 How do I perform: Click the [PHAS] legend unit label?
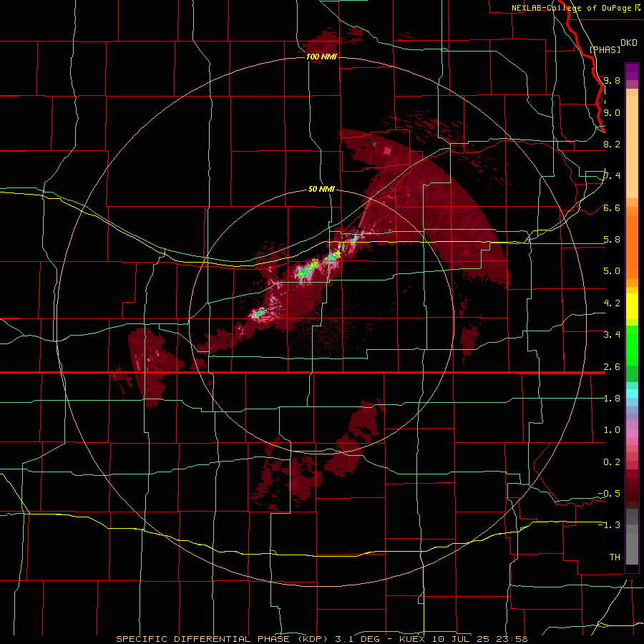point(605,49)
